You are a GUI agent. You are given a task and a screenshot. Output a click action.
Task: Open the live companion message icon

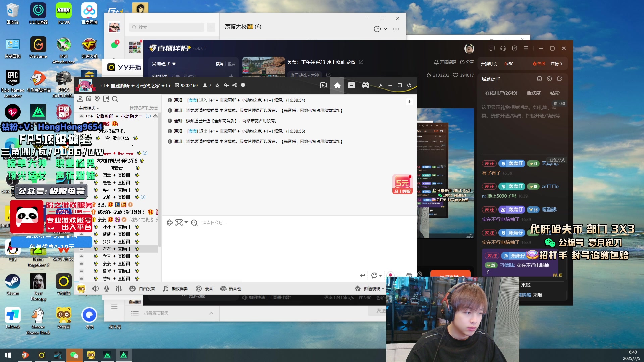[492, 48]
